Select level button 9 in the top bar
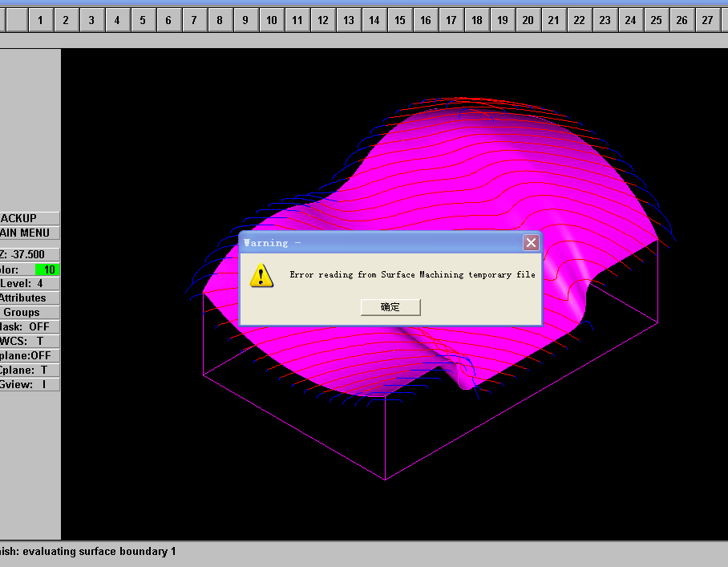The height and width of the screenshot is (567, 728). pos(245,20)
